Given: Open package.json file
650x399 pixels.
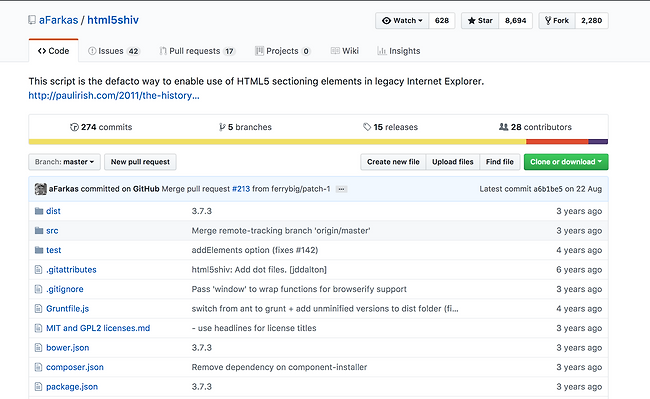Looking at the screenshot, I should tap(72, 387).
